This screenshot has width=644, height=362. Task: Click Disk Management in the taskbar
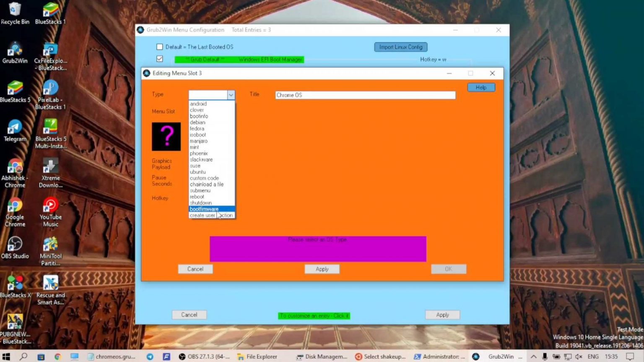322,357
